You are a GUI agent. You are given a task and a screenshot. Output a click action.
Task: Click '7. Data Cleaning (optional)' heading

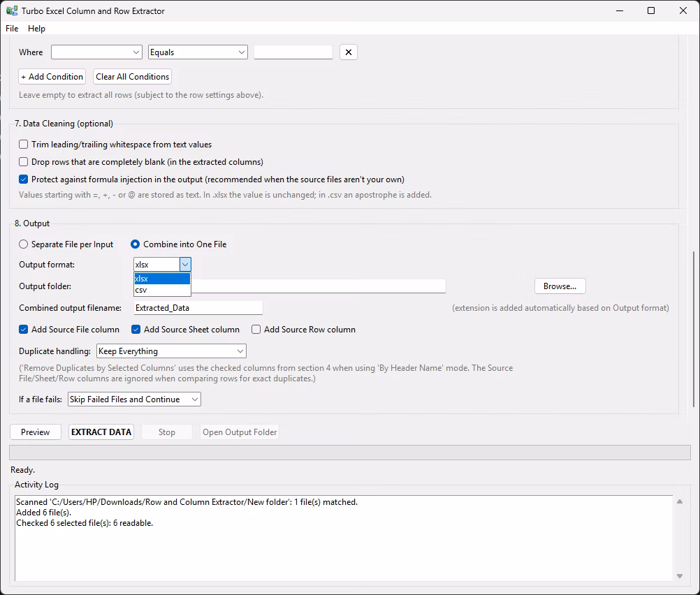[64, 124]
